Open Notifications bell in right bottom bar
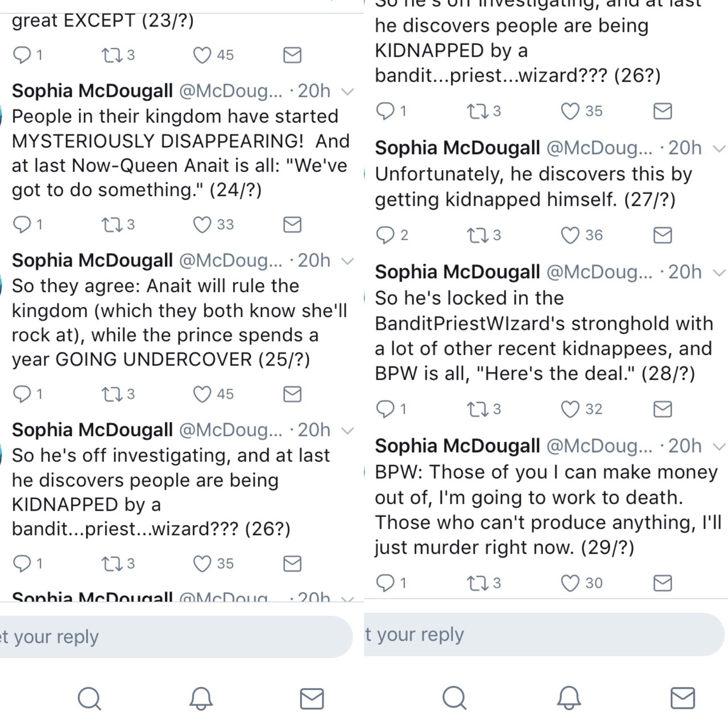Screen dimensions: 728x728 tap(569, 698)
